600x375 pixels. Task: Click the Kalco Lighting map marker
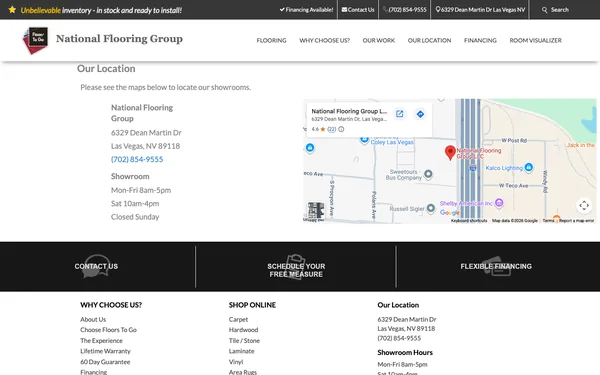[x=528, y=167]
